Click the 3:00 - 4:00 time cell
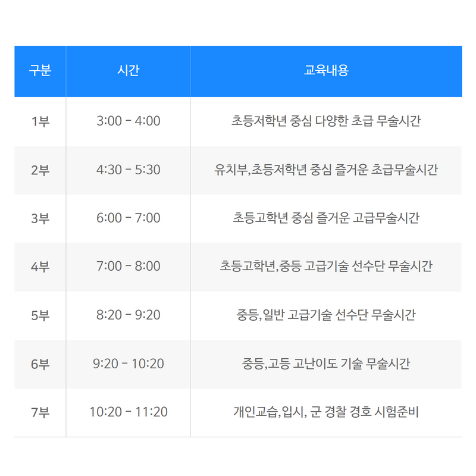Screen dimensions: 476x476 (128, 121)
